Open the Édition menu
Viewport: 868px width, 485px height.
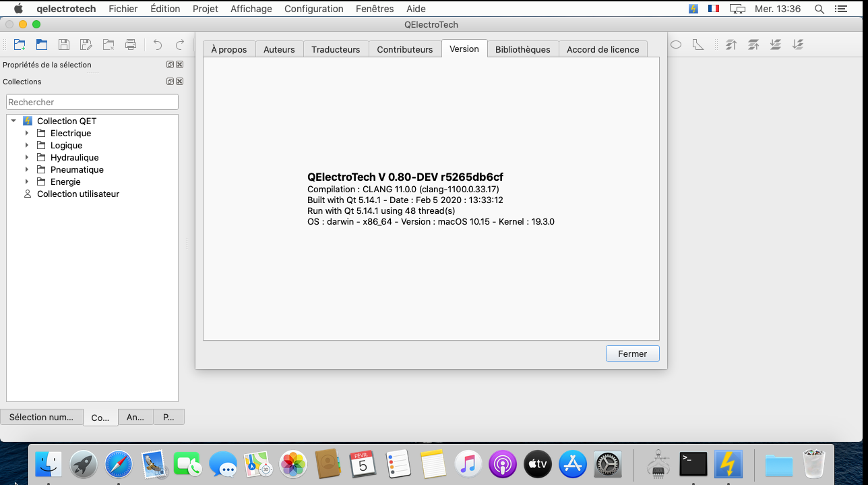coord(165,9)
